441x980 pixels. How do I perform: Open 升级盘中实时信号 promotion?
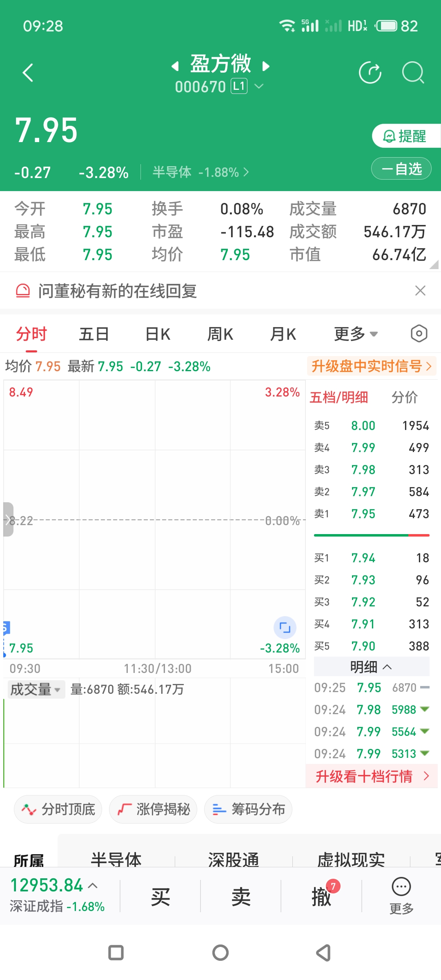click(x=372, y=366)
